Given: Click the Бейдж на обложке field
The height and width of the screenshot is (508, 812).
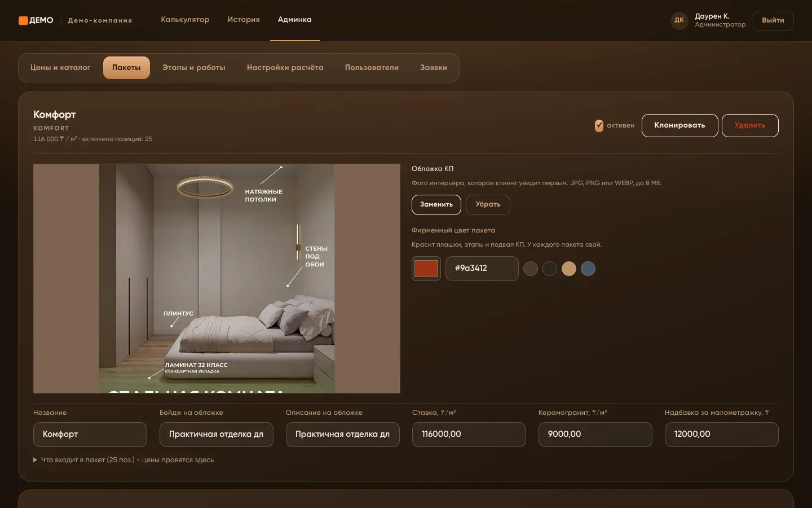Looking at the screenshot, I should click(x=217, y=435).
